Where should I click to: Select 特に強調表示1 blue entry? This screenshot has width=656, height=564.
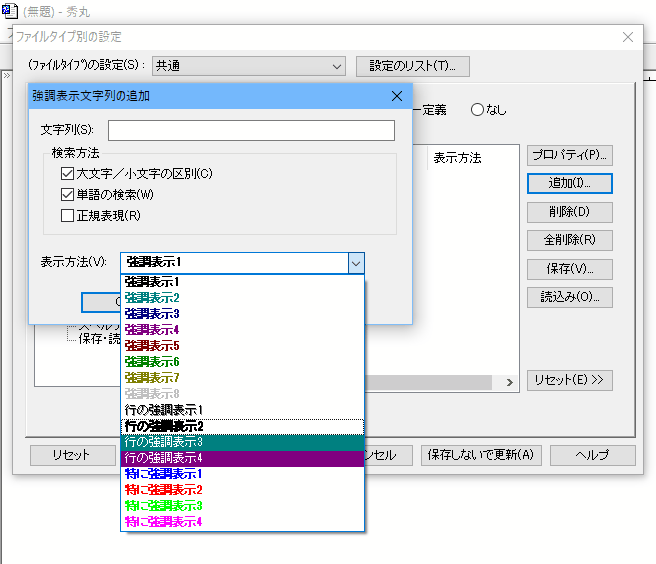pyautogui.click(x=242, y=474)
